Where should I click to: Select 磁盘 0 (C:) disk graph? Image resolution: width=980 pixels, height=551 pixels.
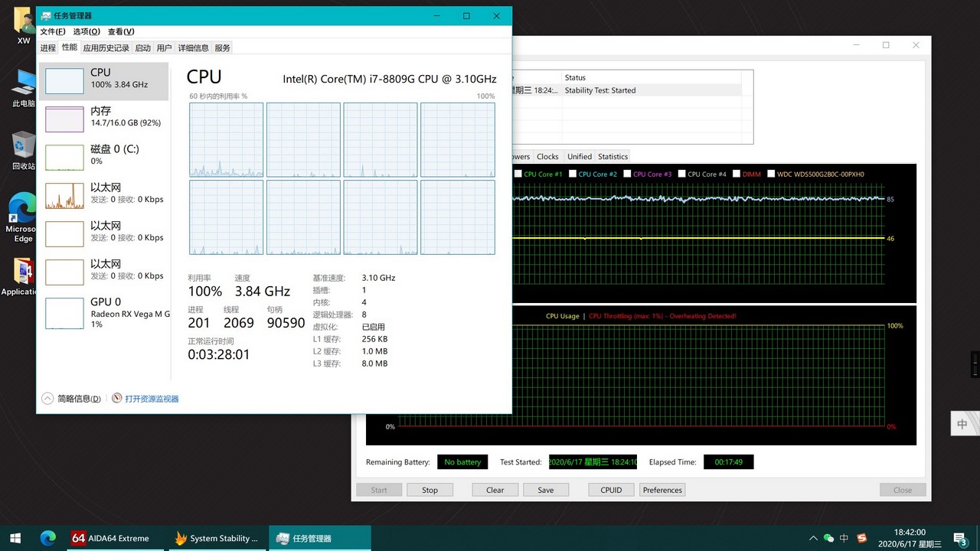tap(64, 158)
